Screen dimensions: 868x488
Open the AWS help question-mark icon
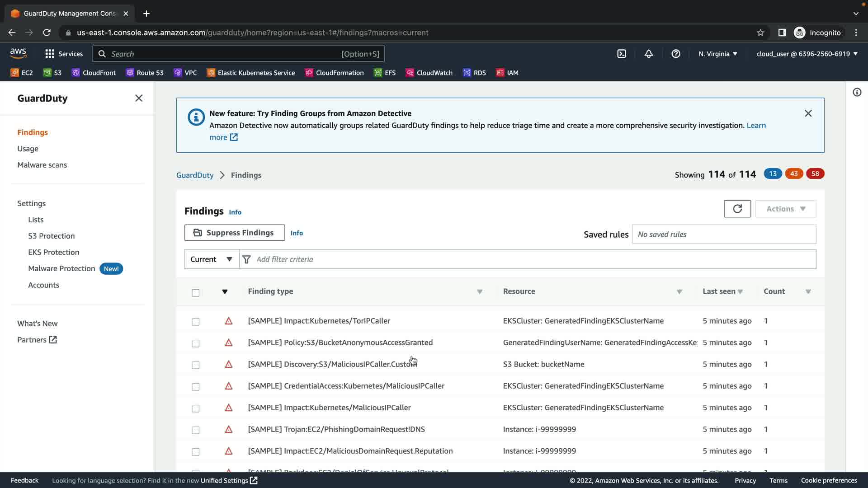point(675,54)
